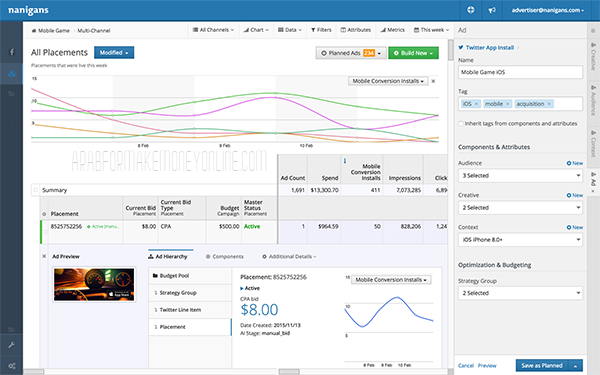Click the Multi-Channel breadcrumb
This screenshot has width=600, height=375.
click(x=94, y=31)
